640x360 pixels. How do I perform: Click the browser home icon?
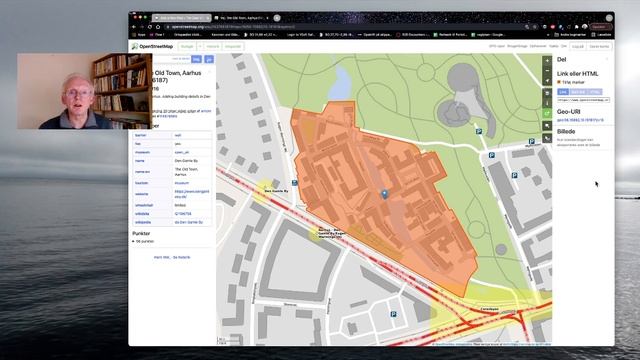click(x=158, y=27)
